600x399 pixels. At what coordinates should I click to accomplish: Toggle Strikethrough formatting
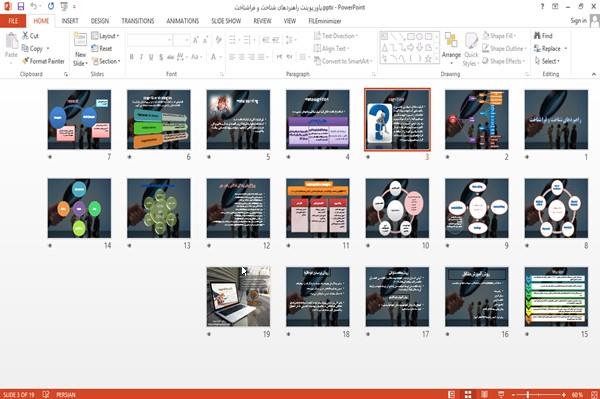tap(171, 57)
